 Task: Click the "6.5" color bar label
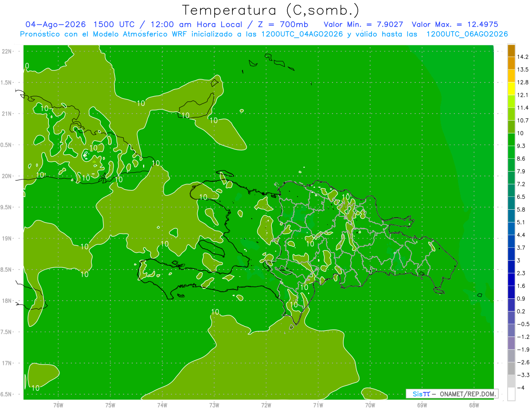click(x=521, y=197)
